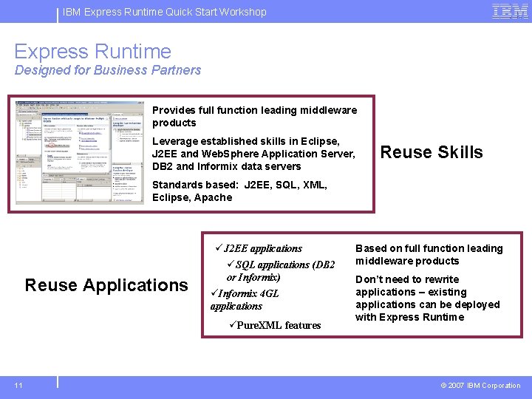
Task: Click slide number 11 in the footer
Action: tap(18, 386)
